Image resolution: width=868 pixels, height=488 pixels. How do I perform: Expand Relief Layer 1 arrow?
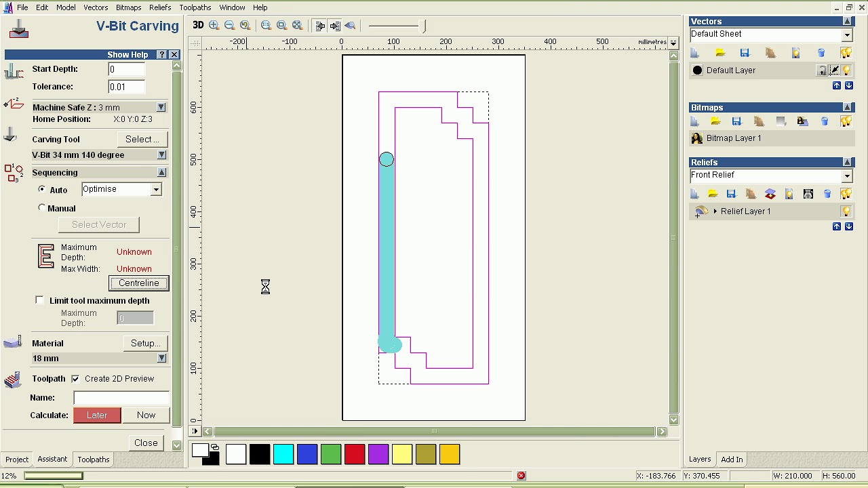pyautogui.click(x=715, y=211)
